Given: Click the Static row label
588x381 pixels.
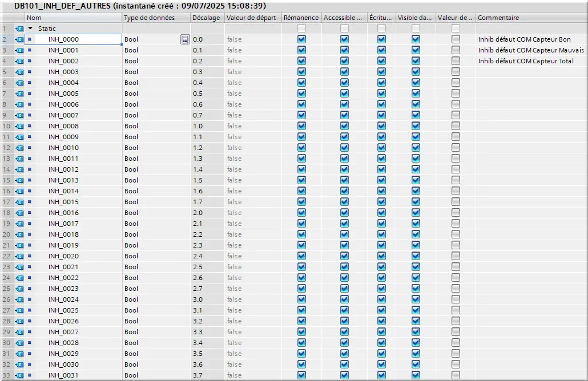Looking at the screenshot, I should click(47, 29).
